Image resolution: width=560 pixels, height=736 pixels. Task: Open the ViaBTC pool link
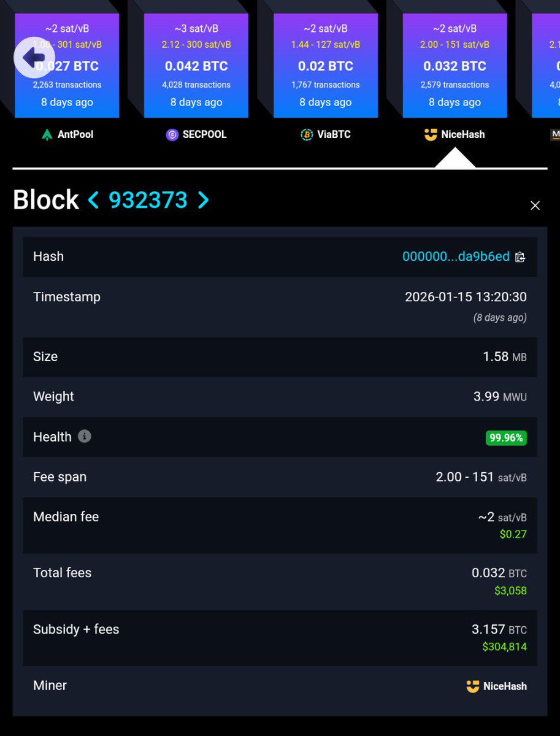[x=326, y=134]
